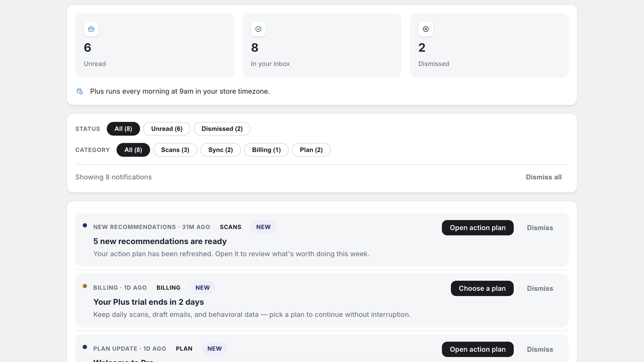
Task: Click the Unread count card showing 6
Action: (x=155, y=45)
